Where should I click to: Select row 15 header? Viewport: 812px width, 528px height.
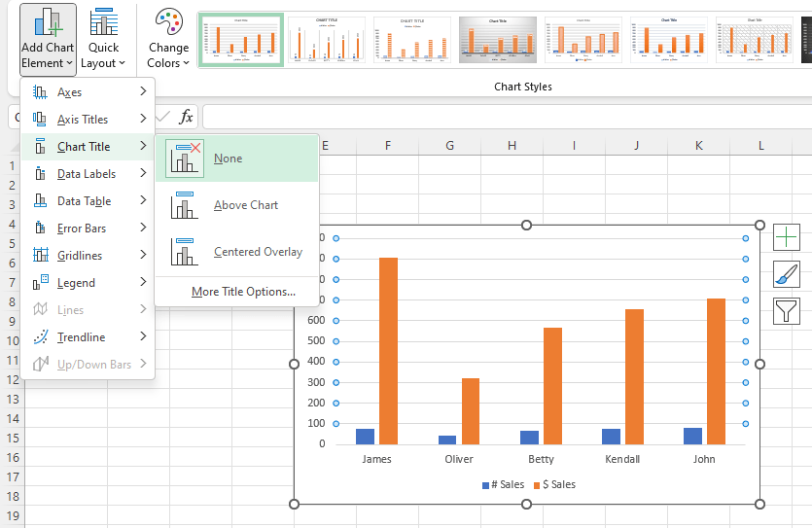click(13, 438)
